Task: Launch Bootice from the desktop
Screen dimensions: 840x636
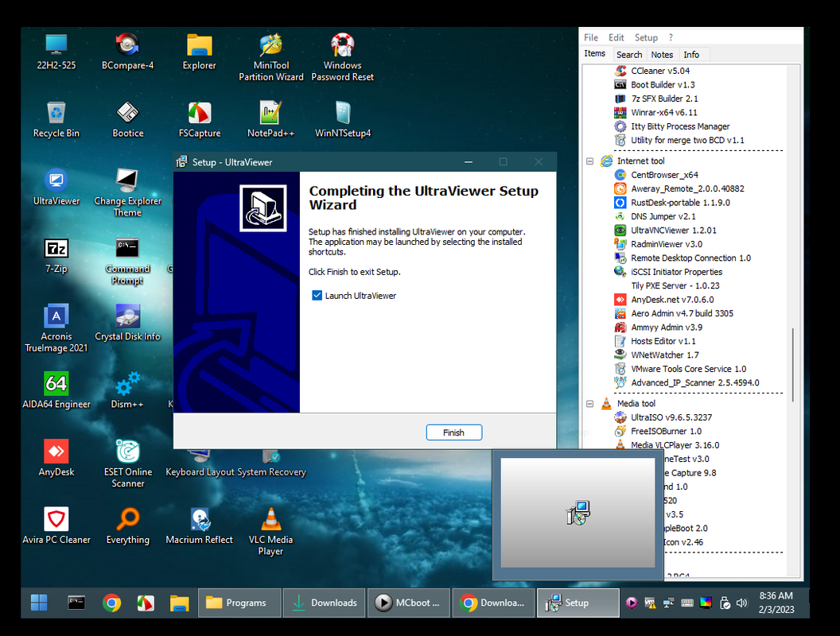Action: tap(127, 119)
